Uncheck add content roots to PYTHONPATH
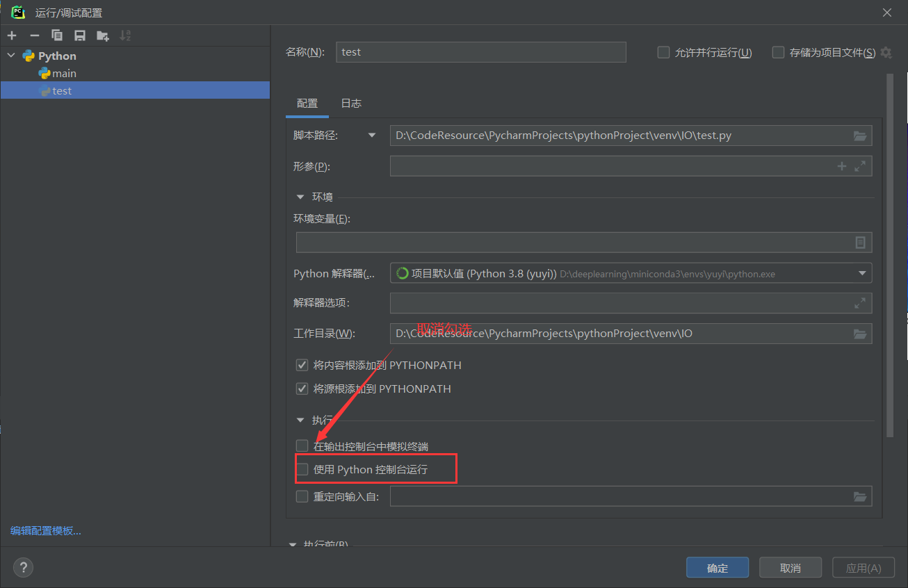Viewport: 908px width, 588px height. [302, 365]
